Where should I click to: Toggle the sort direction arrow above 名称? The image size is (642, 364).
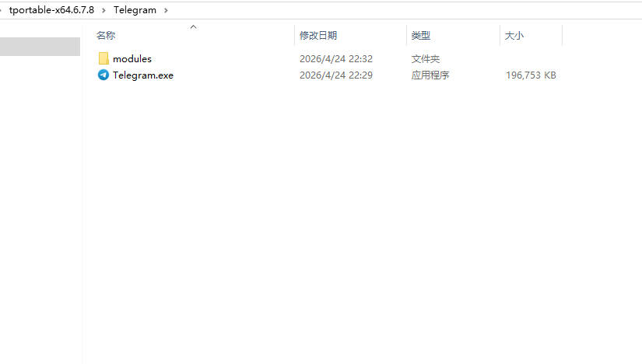click(x=193, y=27)
